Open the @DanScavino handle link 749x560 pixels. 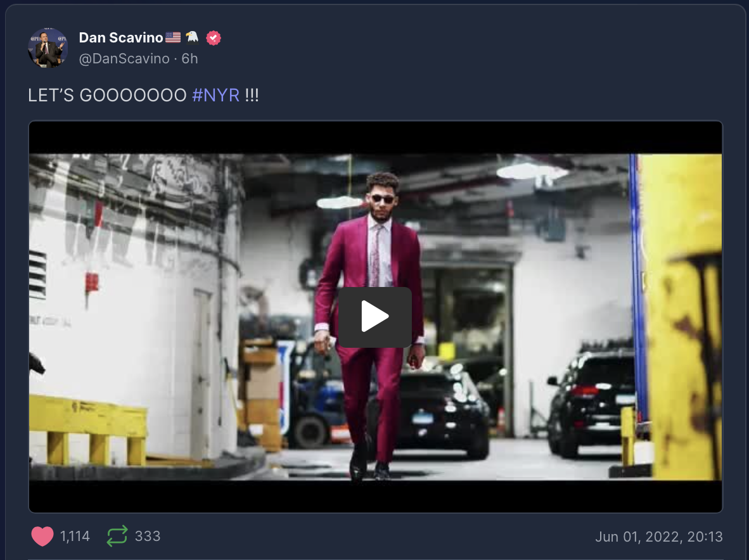124,59
